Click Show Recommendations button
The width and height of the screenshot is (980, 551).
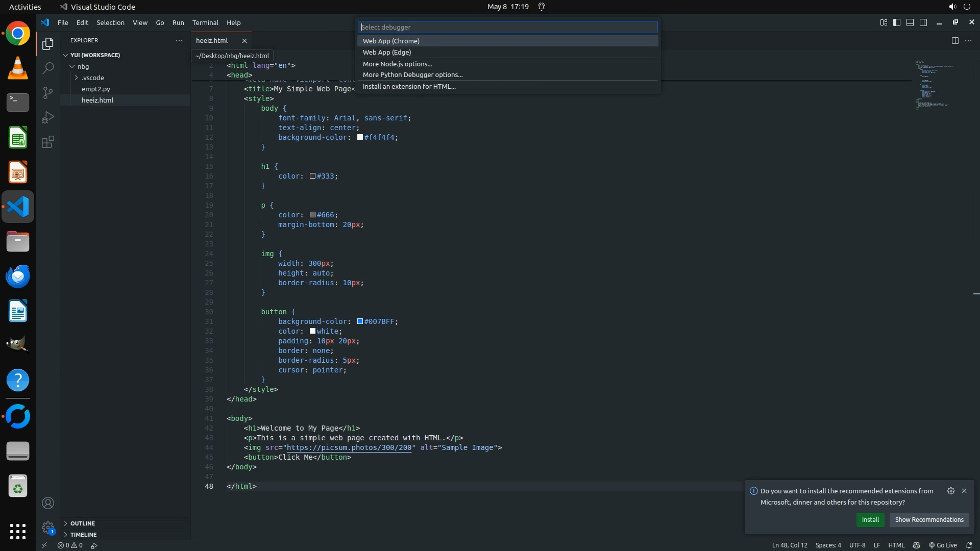pyautogui.click(x=929, y=520)
